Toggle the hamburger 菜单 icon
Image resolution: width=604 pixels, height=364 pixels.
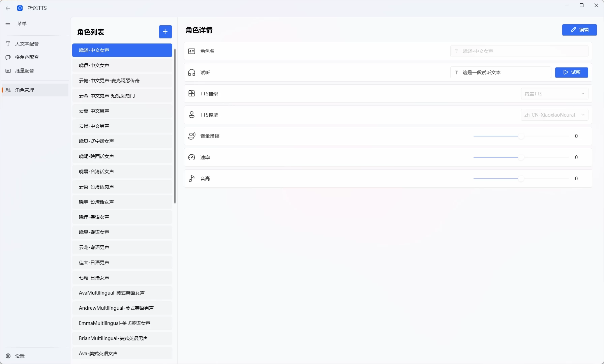tap(8, 24)
